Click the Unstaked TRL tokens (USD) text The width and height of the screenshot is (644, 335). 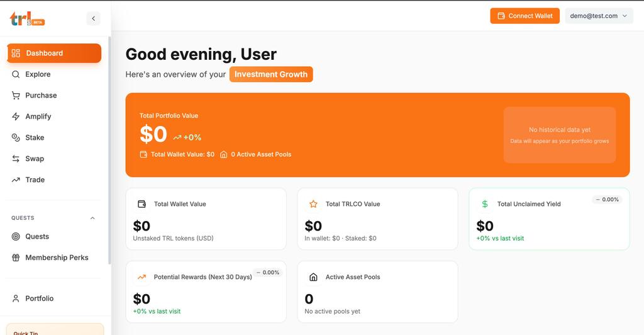coord(173,239)
